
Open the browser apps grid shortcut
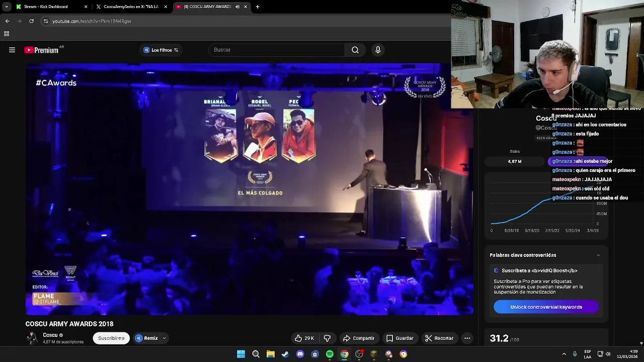point(7,34)
